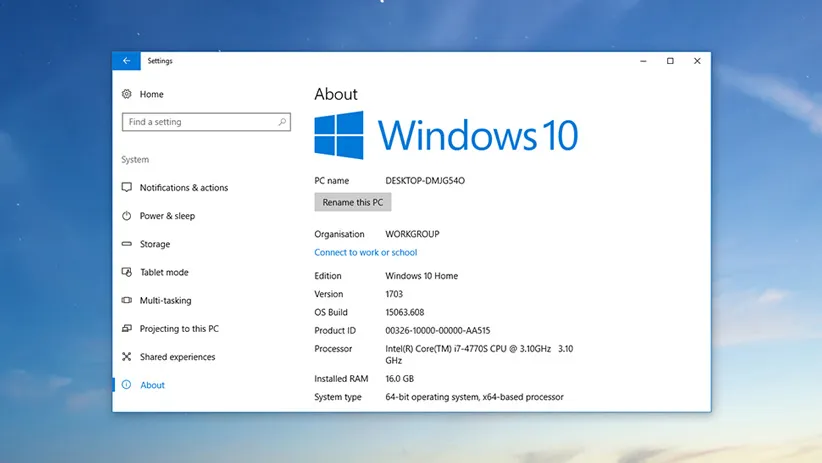The width and height of the screenshot is (822, 463).
Task: Follow the Connect to work or school link
Action: click(x=365, y=253)
